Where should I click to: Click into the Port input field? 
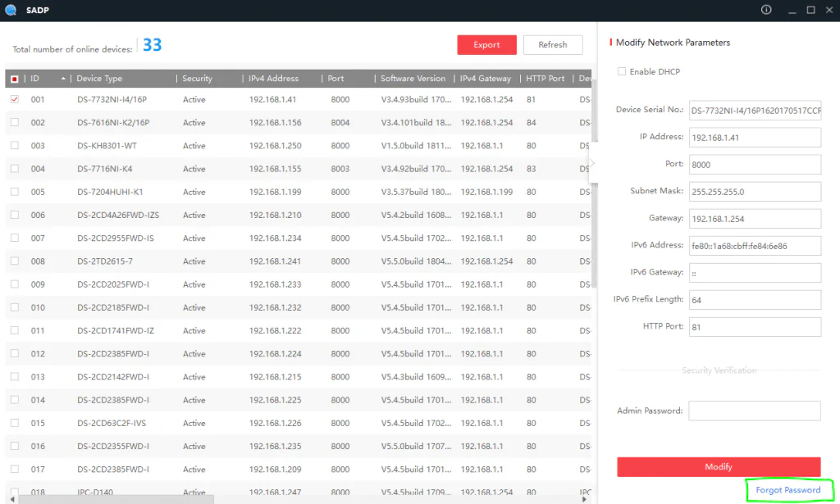pos(755,165)
